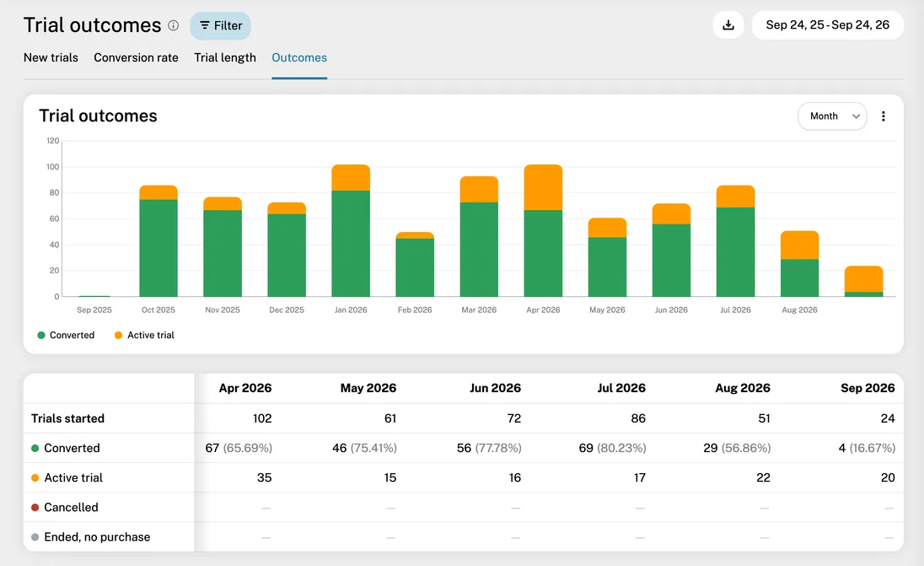Open the Sep 24, 25 - Sep 24, 26 date range picker
This screenshot has height=566, width=924.
(827, 24)
